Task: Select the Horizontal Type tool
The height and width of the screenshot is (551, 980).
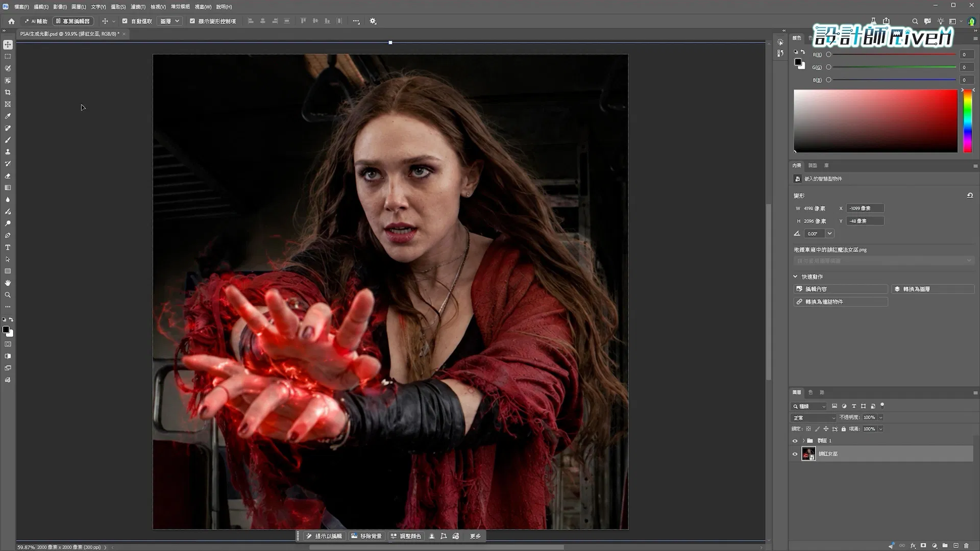Action: pos(8,247)
